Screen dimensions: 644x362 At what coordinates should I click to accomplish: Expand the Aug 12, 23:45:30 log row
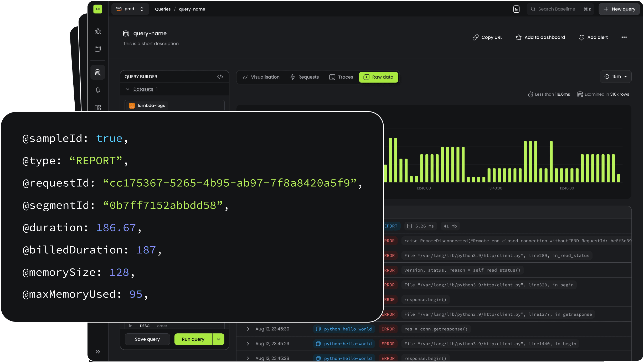tap(248, 329)
